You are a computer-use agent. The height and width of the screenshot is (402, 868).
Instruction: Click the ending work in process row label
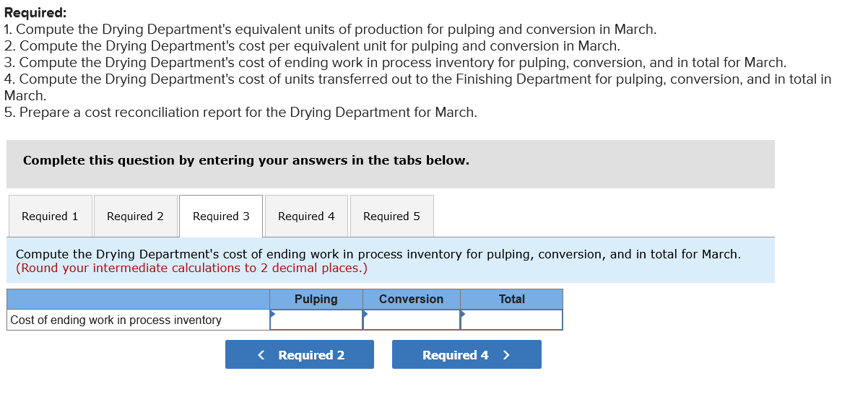click(116, 320)
